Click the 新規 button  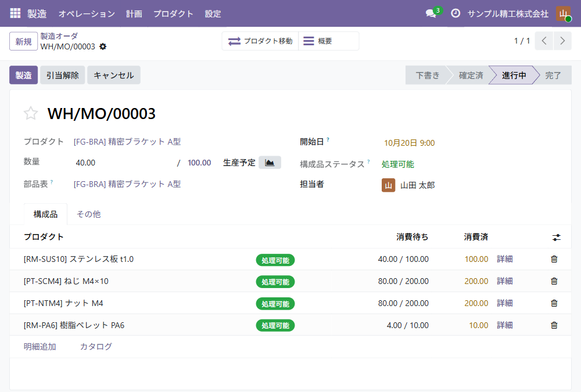(x=23, y=41)
